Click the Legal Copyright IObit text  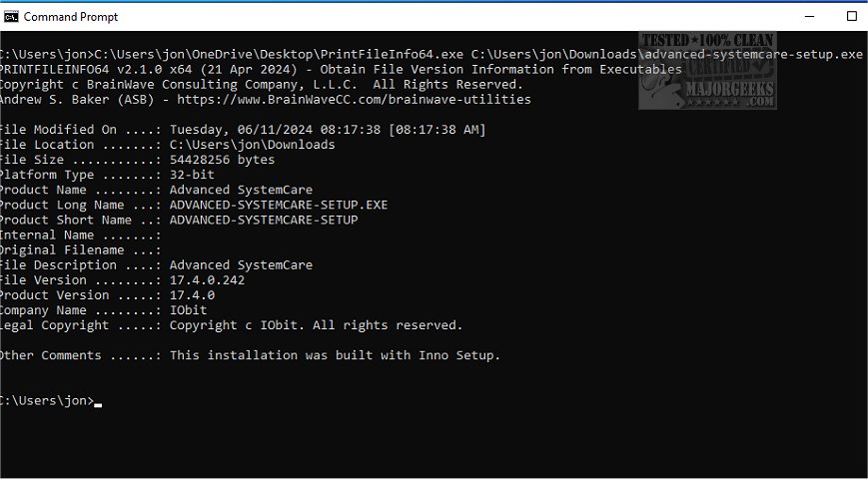tap(316, 325)
